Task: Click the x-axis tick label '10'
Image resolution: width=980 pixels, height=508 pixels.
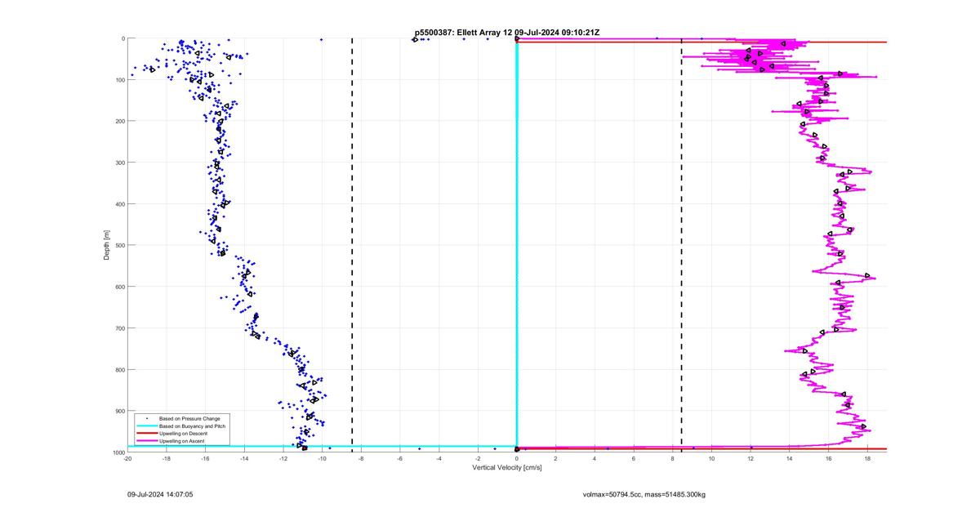Action: [x=712, y=458]
